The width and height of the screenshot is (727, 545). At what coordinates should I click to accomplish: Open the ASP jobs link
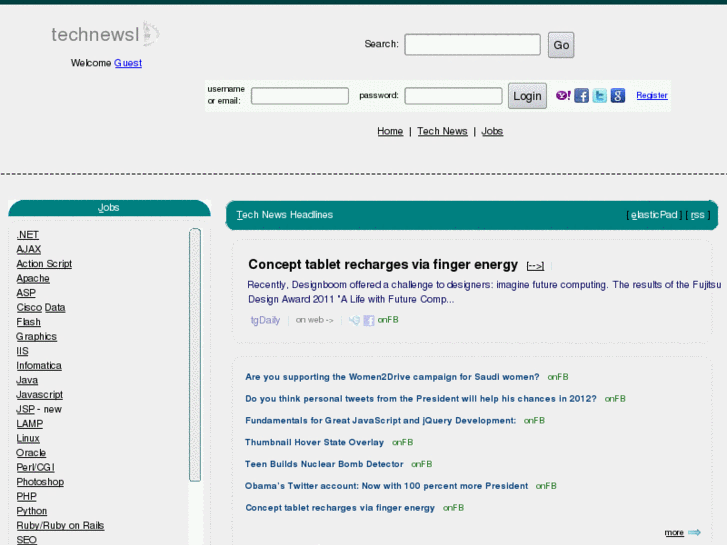coord(26,293)
